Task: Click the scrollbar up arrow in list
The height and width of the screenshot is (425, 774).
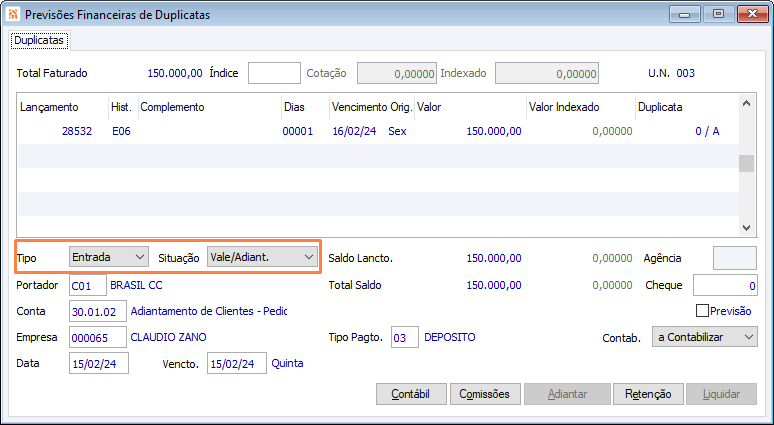Action: click(746, 103)
